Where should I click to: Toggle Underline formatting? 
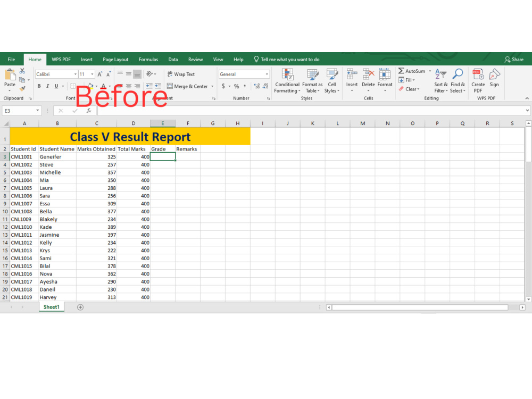(56, 86)
